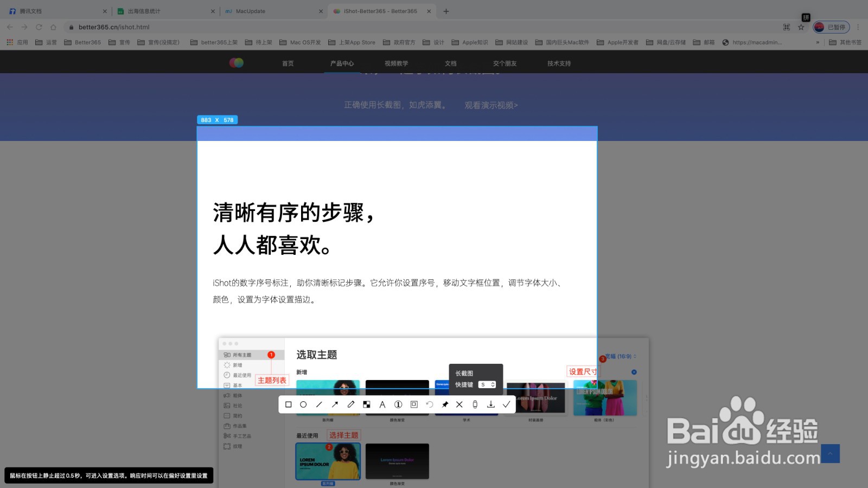Open the better365上架 bookmark folder

[214, 42]
